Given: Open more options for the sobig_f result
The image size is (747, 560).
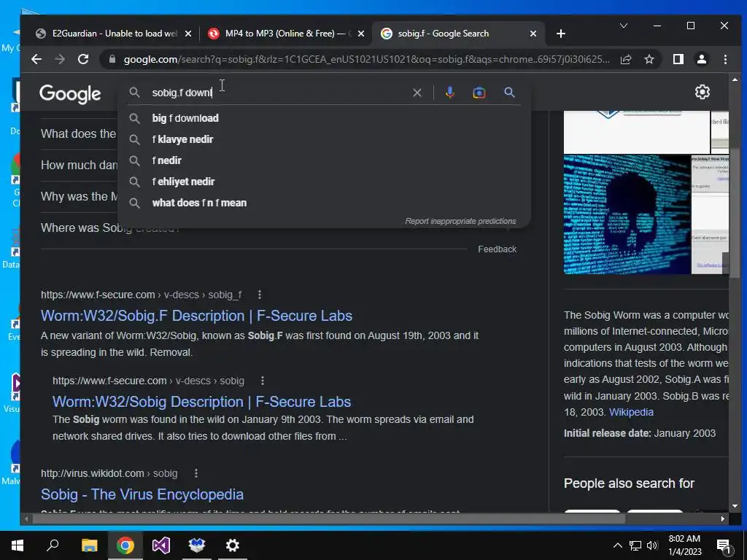Looking at the screenshot, I should click(x=260, y=295).
